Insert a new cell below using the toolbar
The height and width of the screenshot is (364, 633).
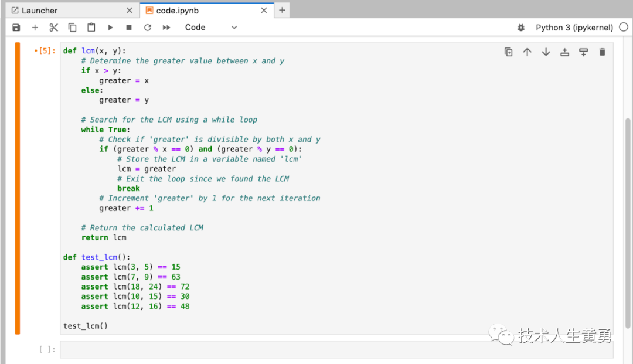(35, 27)
